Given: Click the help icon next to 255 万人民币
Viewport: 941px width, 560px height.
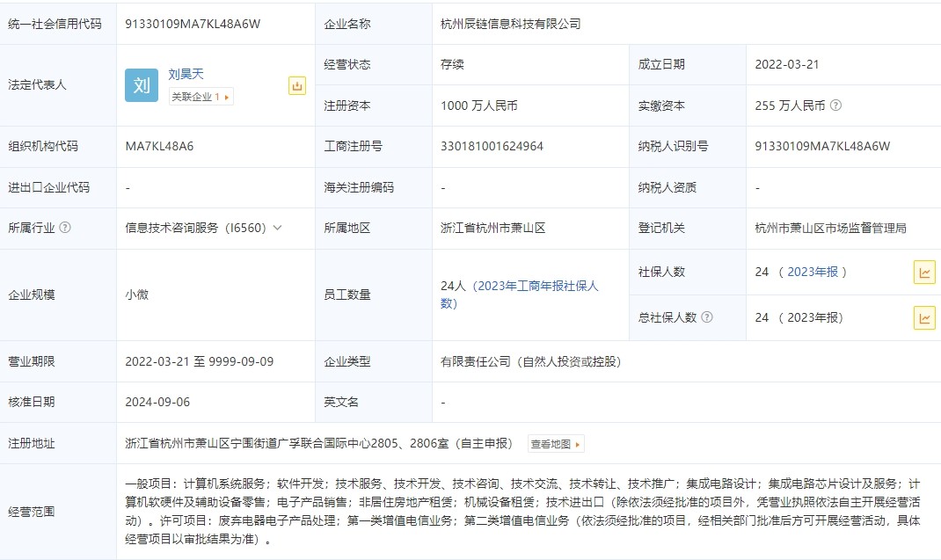Looking at the screenshot, I should point(835,105).
